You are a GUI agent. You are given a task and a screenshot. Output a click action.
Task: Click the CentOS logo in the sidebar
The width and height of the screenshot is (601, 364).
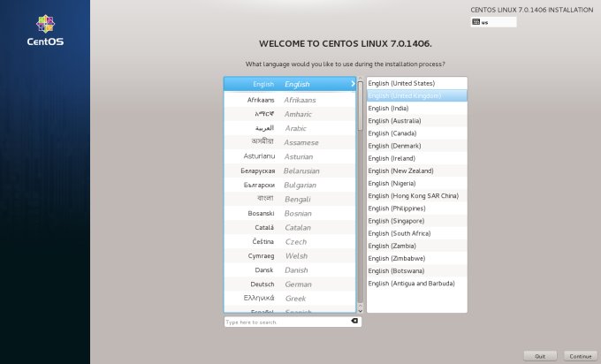click(x=45, y=30)
